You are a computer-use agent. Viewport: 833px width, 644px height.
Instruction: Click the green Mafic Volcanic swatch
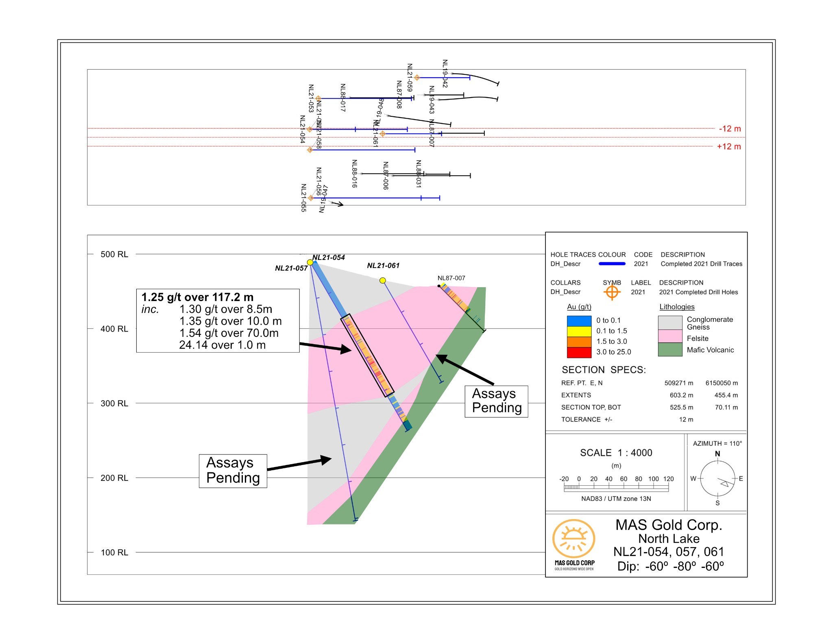[670, 349]
